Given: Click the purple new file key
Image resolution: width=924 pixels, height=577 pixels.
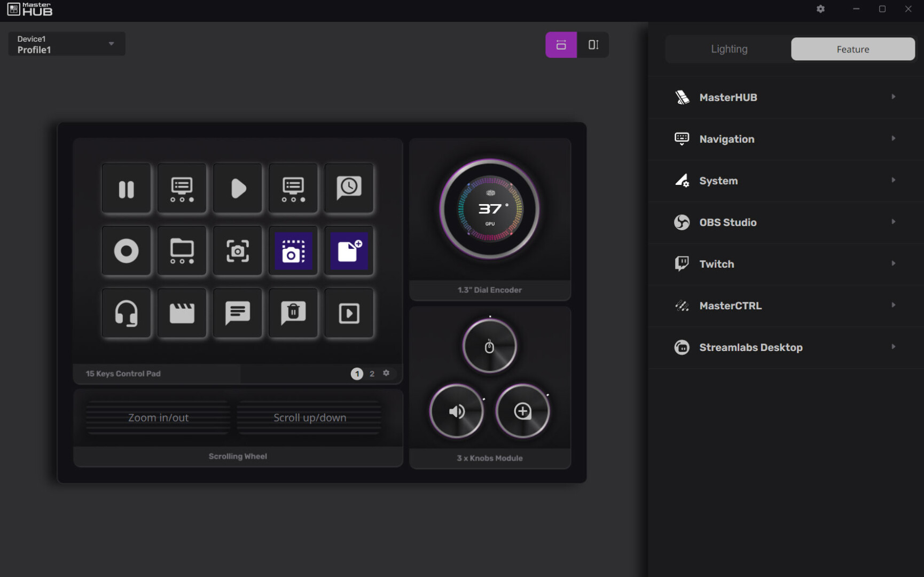Looking at the screenshot, I should (x=348, y=251).
